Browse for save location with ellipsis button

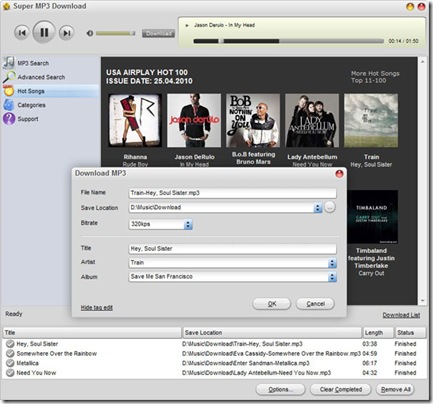click(329, 207)
